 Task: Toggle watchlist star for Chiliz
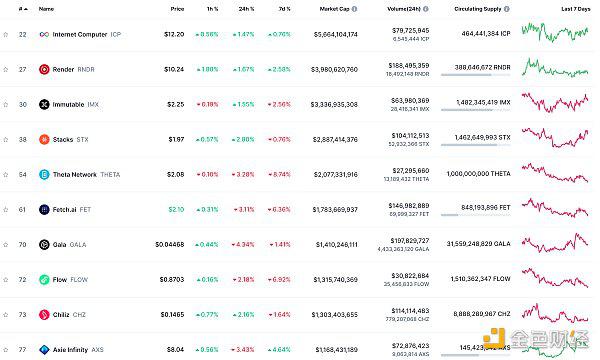pos(6,314)
